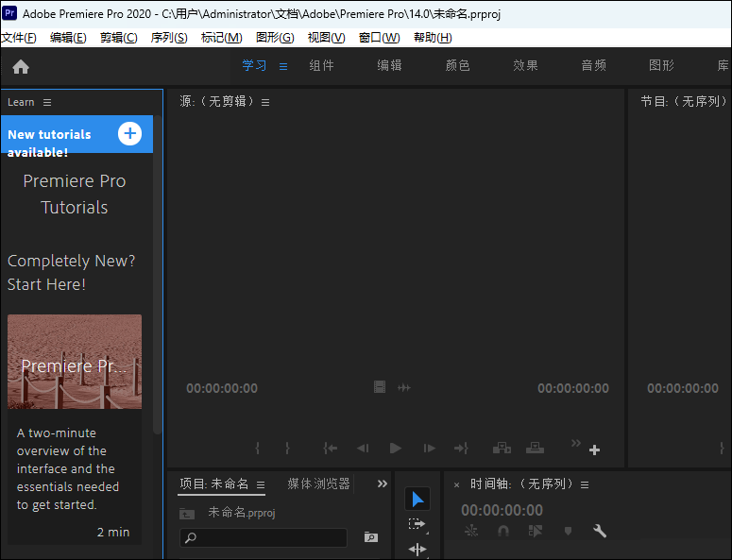Open the 剪辑(C) menu

coord(119,38)
